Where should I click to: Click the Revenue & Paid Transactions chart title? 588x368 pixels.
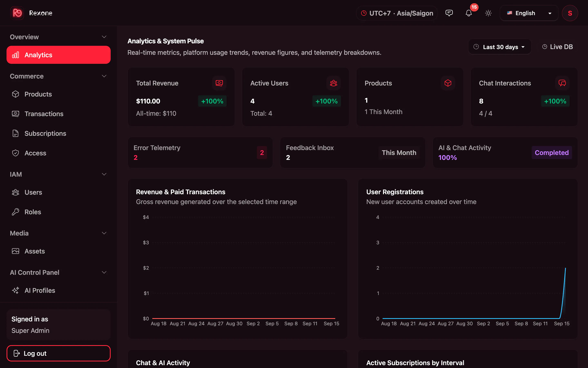click(x=180, y=192)
